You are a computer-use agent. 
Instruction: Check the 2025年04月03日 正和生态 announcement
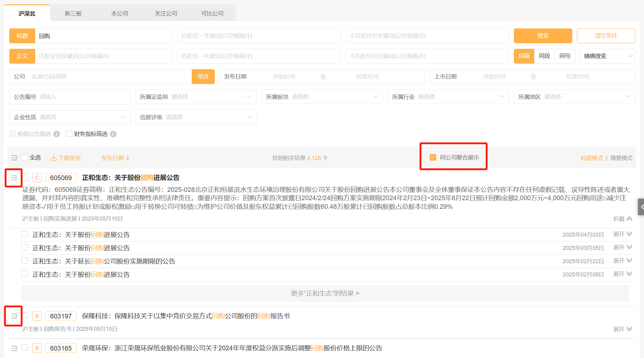(25, 234)
